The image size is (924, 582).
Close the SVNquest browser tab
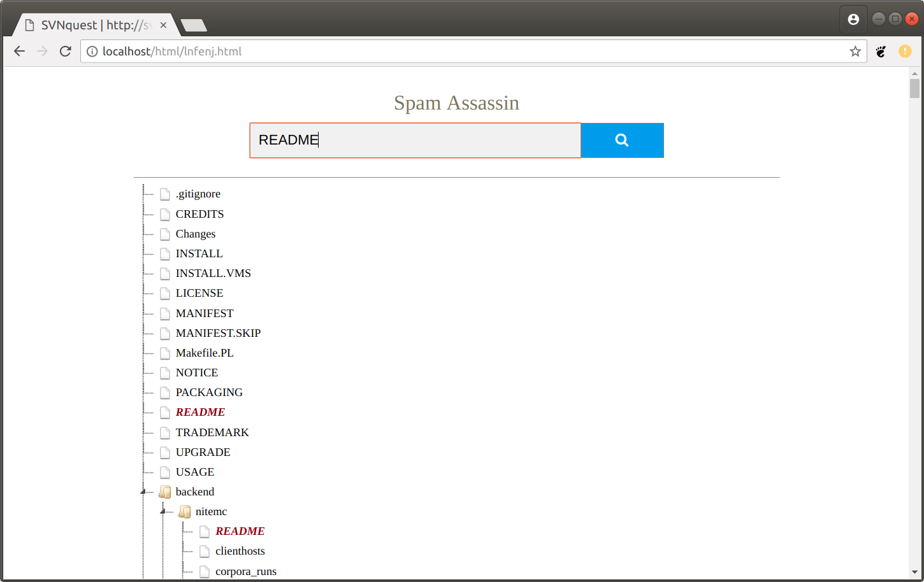click(x=163, y=25)
